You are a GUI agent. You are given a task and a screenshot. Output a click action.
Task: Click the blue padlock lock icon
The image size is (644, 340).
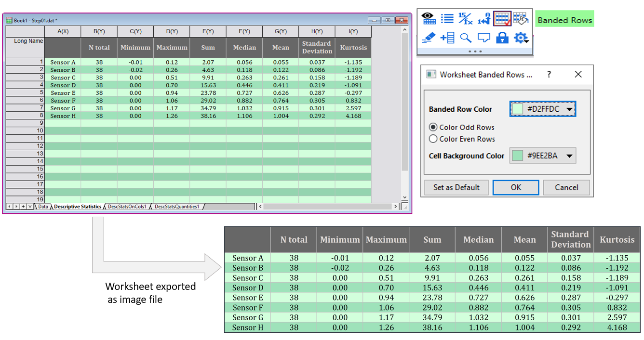(502, 38)
